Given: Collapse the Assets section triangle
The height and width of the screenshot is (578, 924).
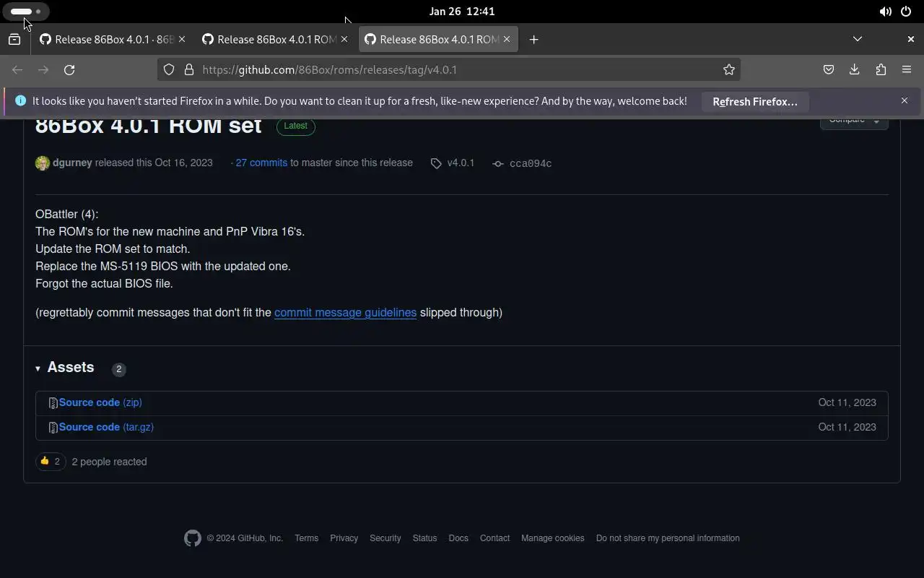Looking at the screenshot, I should click(x=38, y=368).
